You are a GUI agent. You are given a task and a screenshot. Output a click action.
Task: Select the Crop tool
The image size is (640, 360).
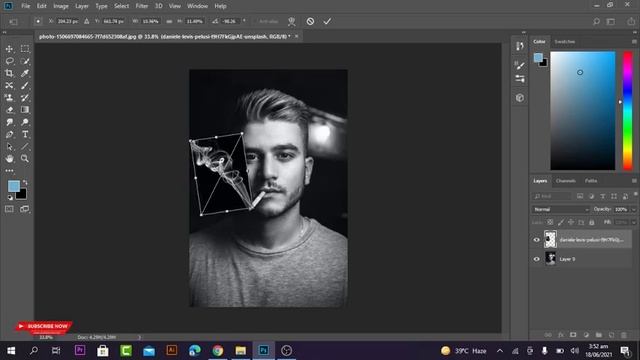point(9,73)
